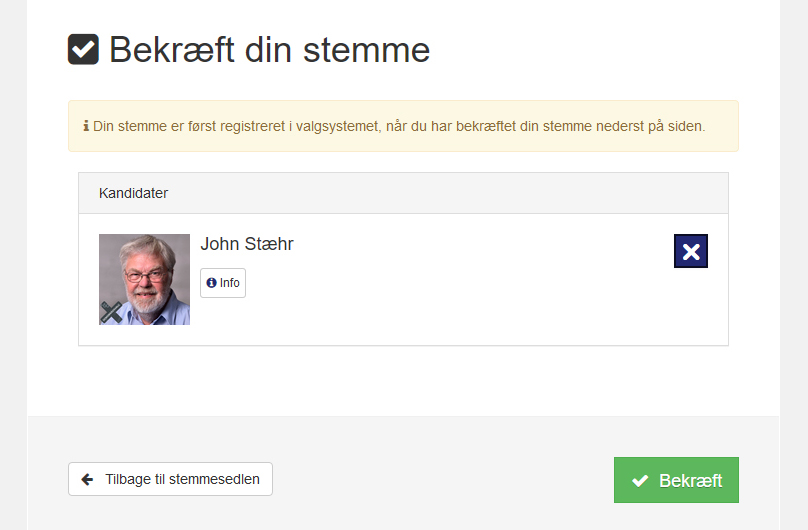This screenshot has height=530, width=808.
Task: Click the word "Info" on the candidate button
Action: pyautogui.click(x=230, y=283)
